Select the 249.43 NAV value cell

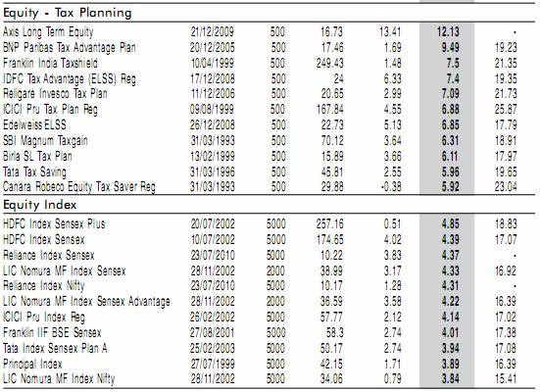point(330,64)
